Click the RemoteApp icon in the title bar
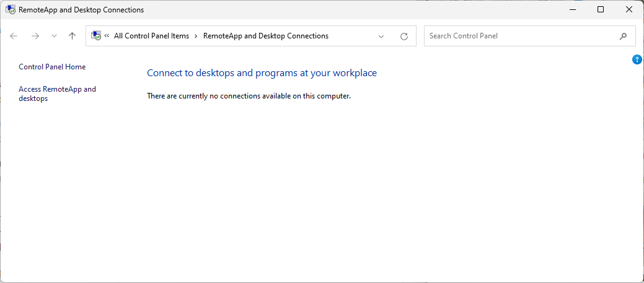This screenshot has height=283, width=644. [x=11, y=10]
